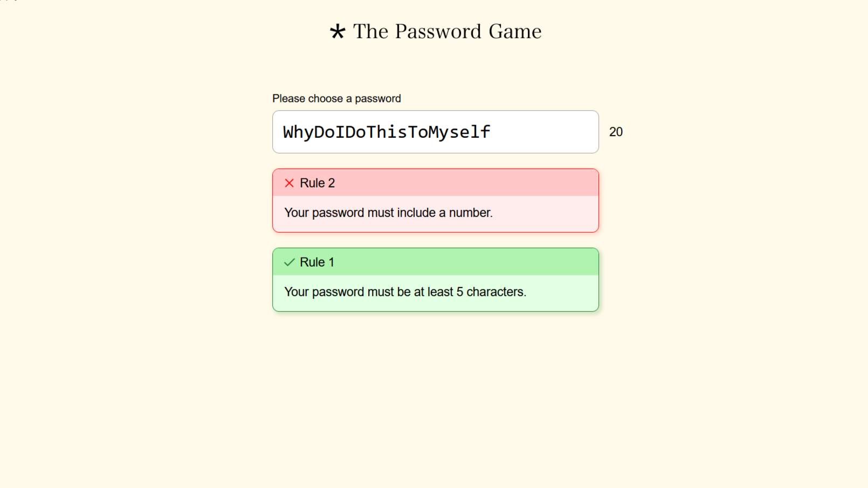The height and width of the screenshot is (488, 868).
Task: Click the green checkmark icon on Rule 1
Action: pos(290,262)
